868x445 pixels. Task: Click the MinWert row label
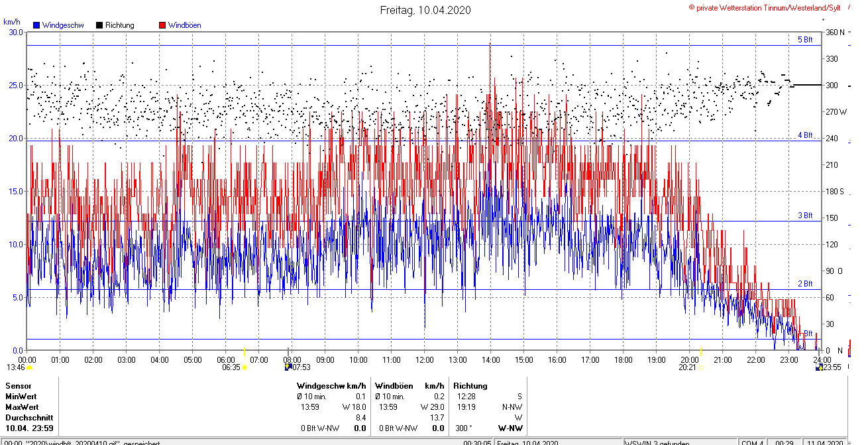pos(22,396)
